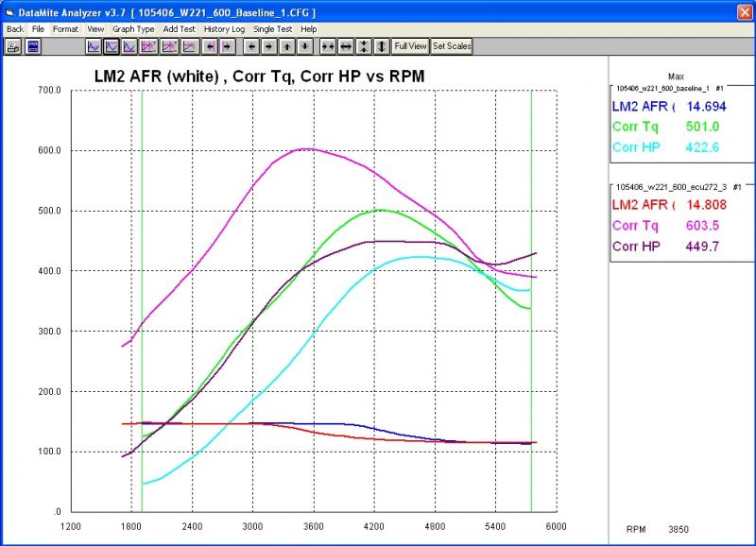The width and height of the screenshot is (756, 546).
Task: Select the first graph line style icon
Action: pos(94,46)
